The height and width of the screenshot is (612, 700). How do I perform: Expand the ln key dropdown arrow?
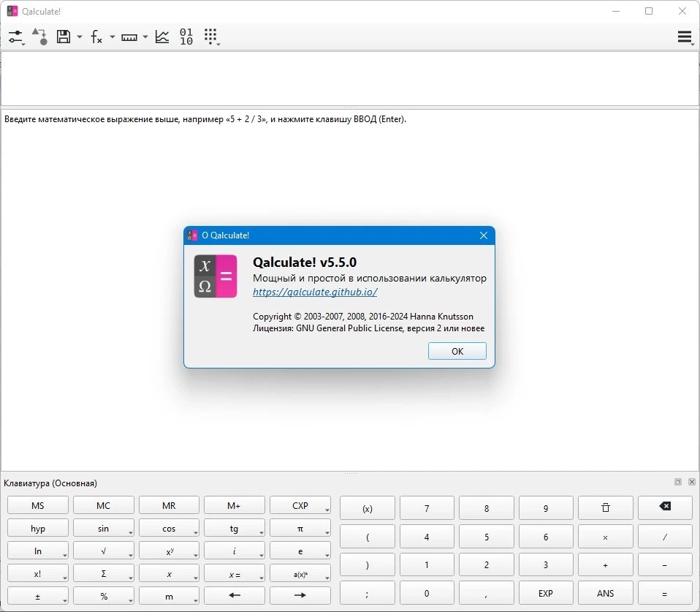pos(65,555)
